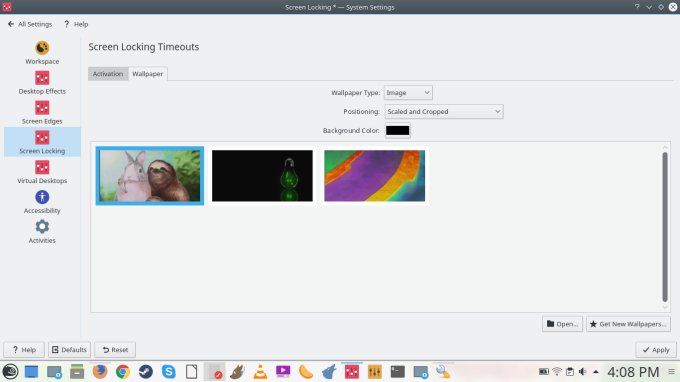Click the title bar context help icon
This screenshot has height=382, width=680.
(637, 7)
